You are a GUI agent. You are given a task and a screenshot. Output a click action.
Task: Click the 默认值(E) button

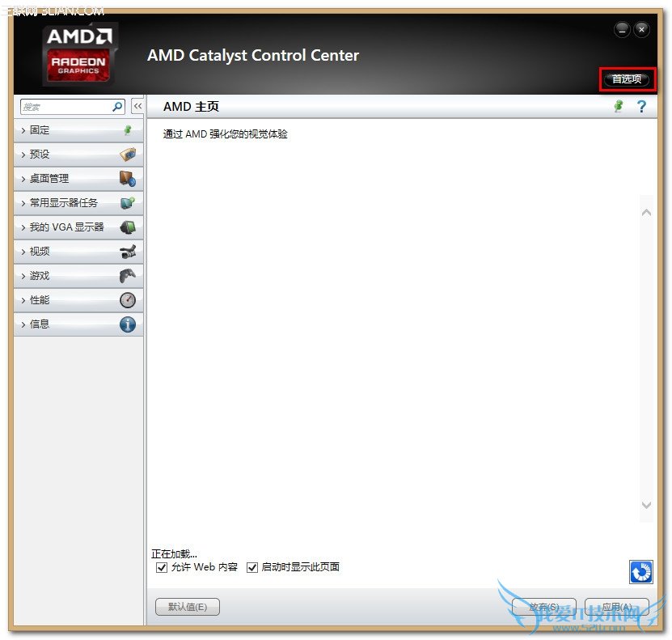187,606
